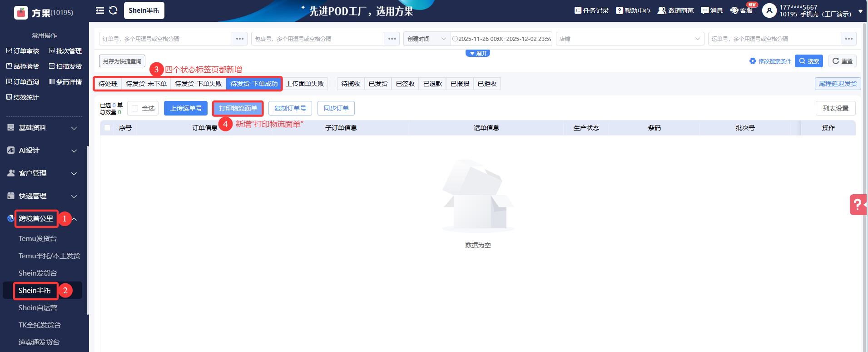Viewport: 868px width, 352px height.
Task: Click 另存为快捷查询 button
Action: click(x=122, y=61)
